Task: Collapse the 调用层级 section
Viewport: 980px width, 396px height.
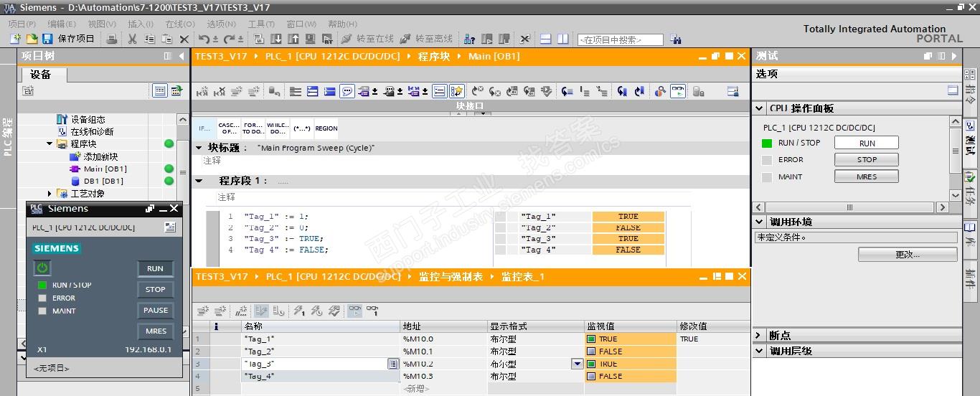Action: pyautogui.click(x=760, y=351)
